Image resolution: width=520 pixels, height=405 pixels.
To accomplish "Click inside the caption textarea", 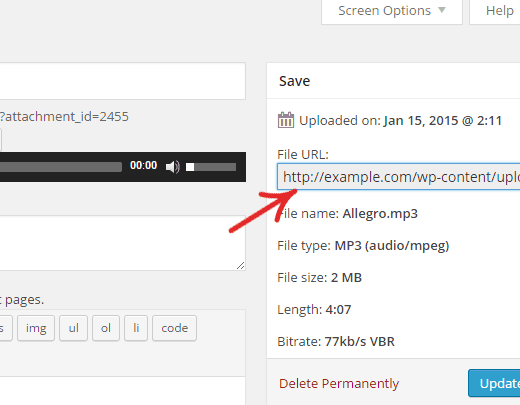I will click(x=123, y=243).
